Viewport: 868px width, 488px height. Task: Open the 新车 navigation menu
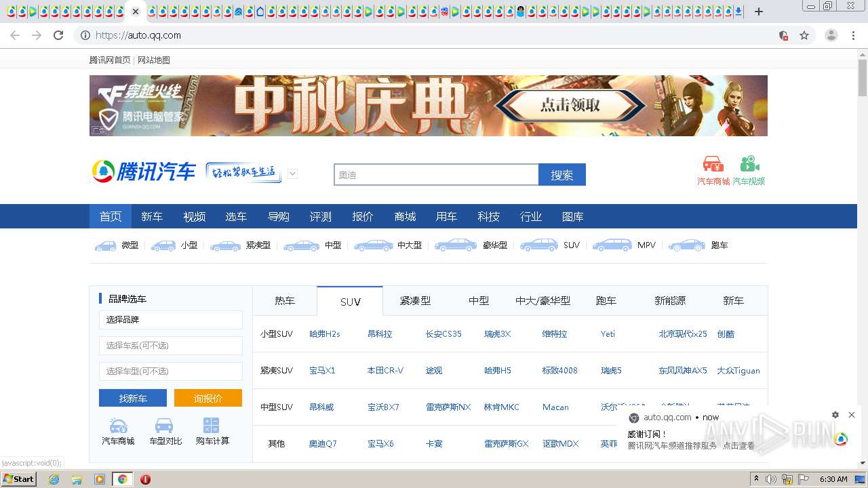point(152,217)
